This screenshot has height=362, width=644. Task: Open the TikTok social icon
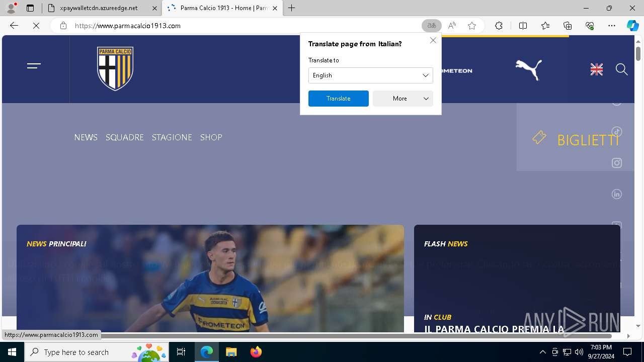pyautogui.click(x=617, y=132)
